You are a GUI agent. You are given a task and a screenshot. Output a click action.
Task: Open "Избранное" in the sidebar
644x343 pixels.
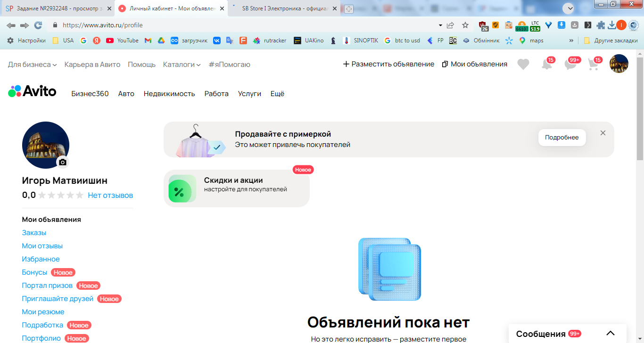(x=41, y=259)
